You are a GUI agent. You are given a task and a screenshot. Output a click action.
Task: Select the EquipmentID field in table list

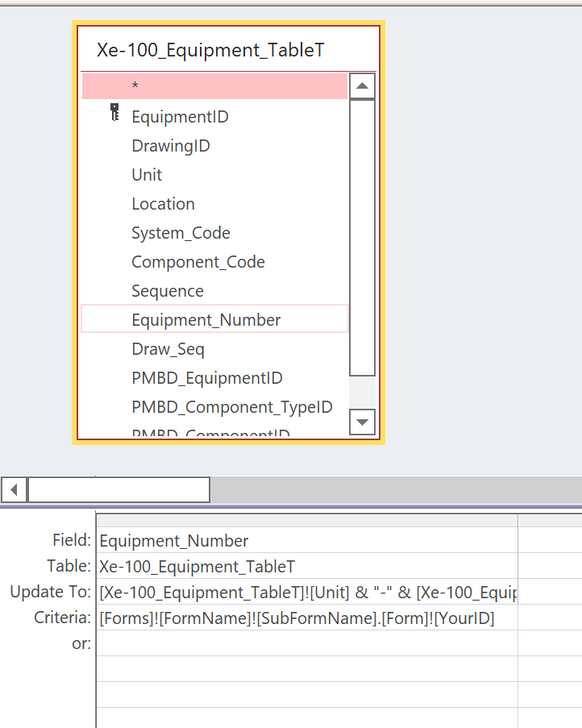[x=180, y=117]
